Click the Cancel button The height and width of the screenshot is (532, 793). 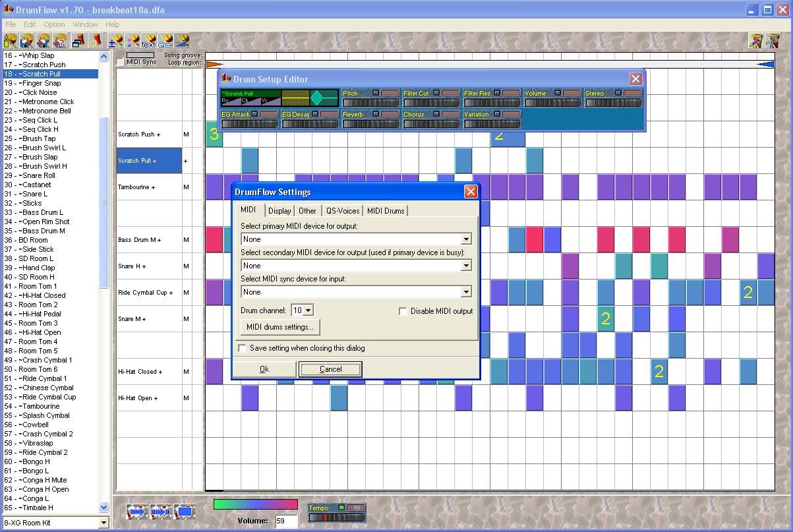tap(330, 369)
